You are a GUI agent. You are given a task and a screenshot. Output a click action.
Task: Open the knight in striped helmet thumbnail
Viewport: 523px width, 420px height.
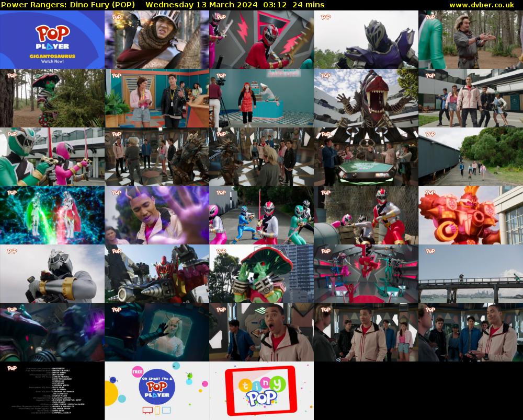click(x=157, y=40)
